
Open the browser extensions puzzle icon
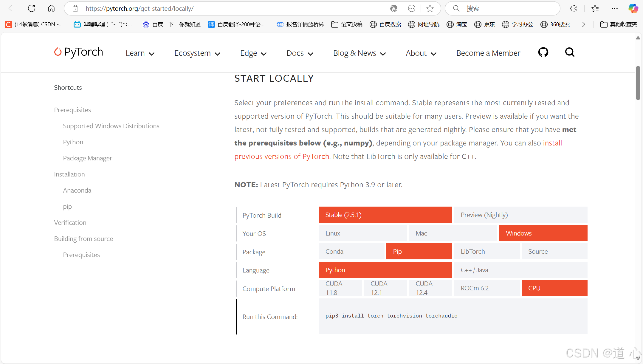coord(573,8)
